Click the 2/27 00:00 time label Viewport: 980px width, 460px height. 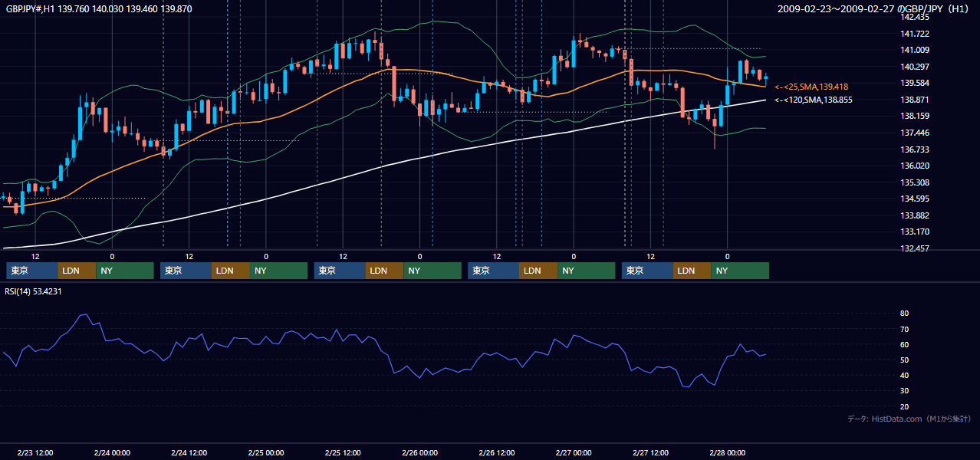(574, 453)
